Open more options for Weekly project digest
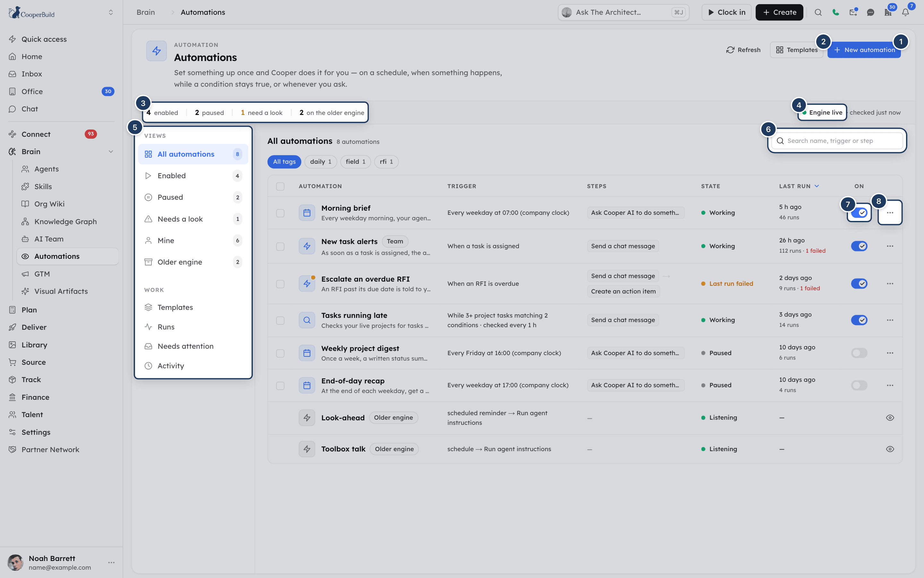Image resolution: width=924 pixels, height=578 pixels. pyautogui.click(x=890, y=353)
